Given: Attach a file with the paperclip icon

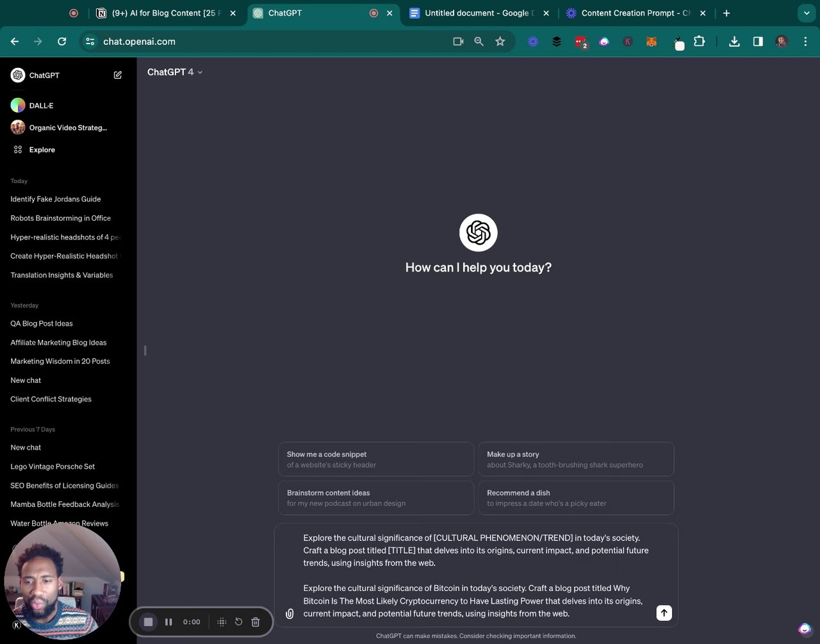Looking at the screenshot, I should click(290, 613).
